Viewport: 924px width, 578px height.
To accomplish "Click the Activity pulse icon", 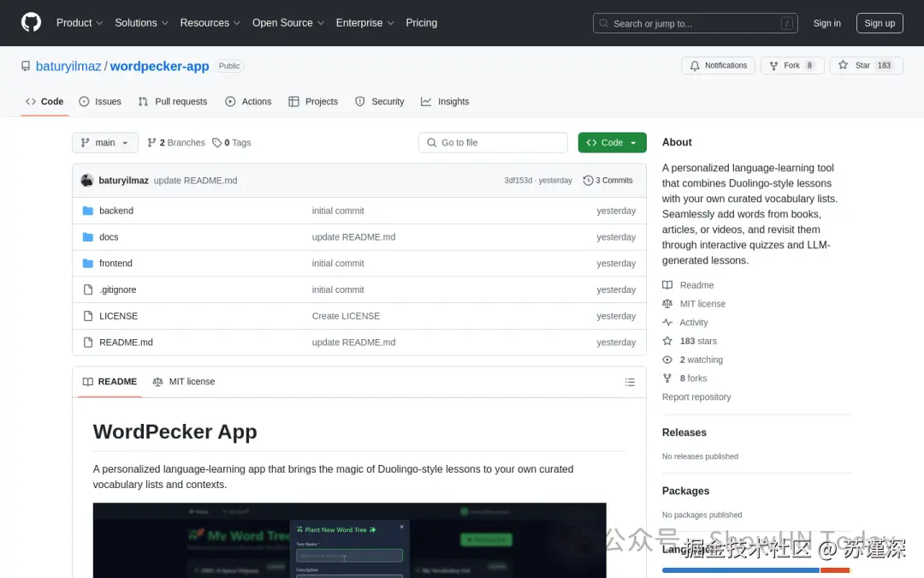I will pos(667,323).
